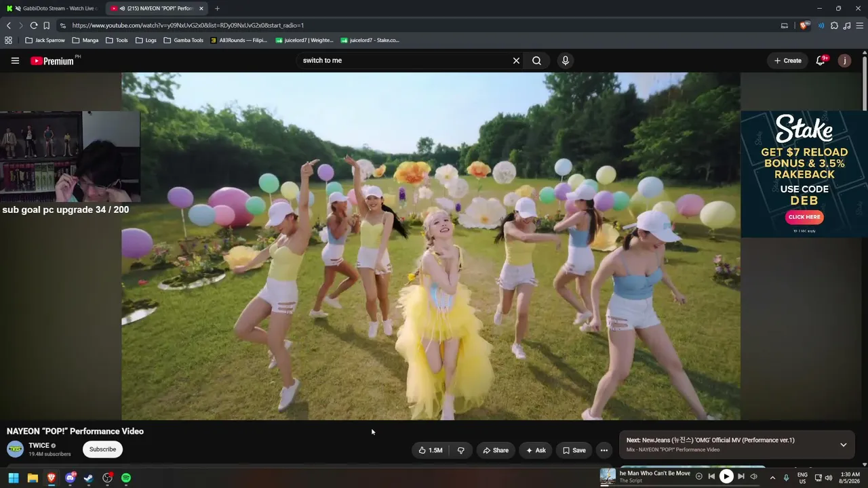Screen dimensions: 868x488
Task: Select the NAYEON POP! browser tab
Action: coord(156,8)
